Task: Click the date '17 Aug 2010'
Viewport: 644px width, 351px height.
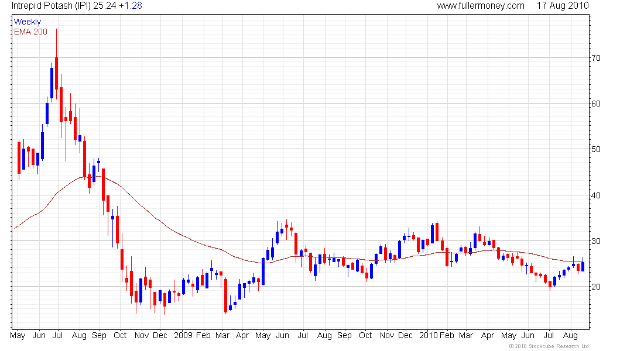Action: click(563, 6)
